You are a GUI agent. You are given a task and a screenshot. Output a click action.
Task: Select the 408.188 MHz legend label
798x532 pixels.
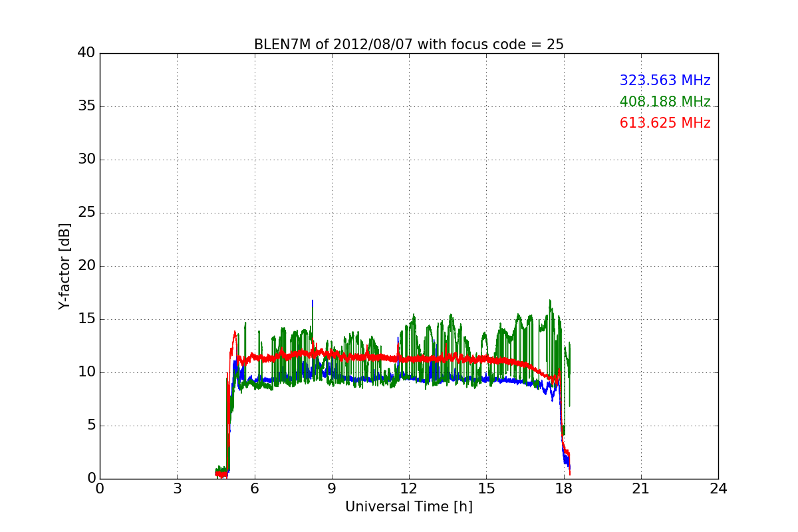coord(665,102)
